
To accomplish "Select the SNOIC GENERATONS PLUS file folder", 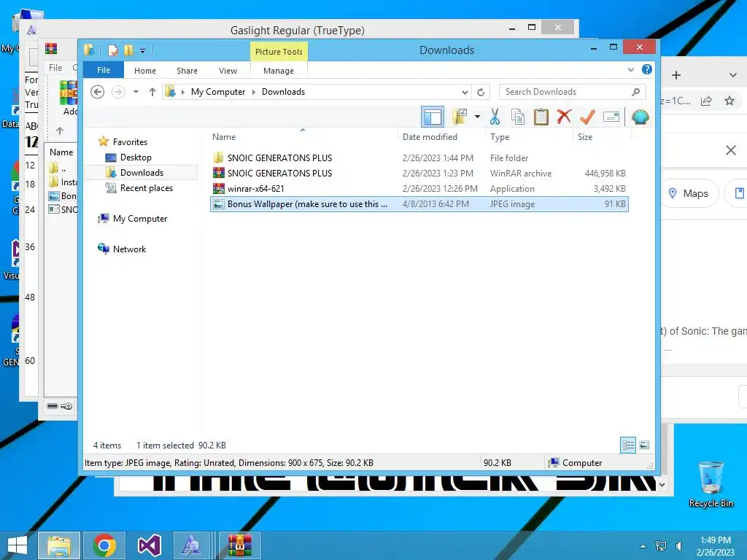I will coord(419,158).
